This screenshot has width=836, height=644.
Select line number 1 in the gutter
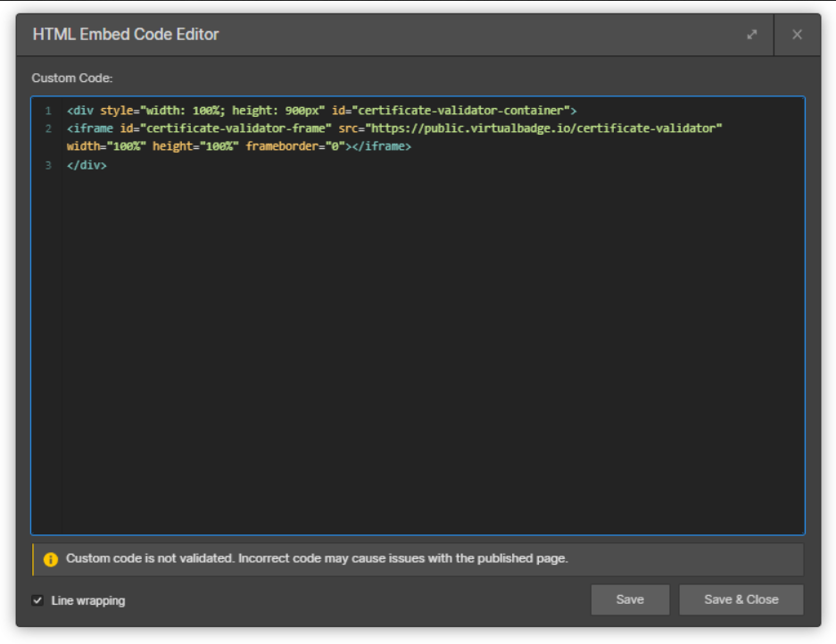pos(48,111)
